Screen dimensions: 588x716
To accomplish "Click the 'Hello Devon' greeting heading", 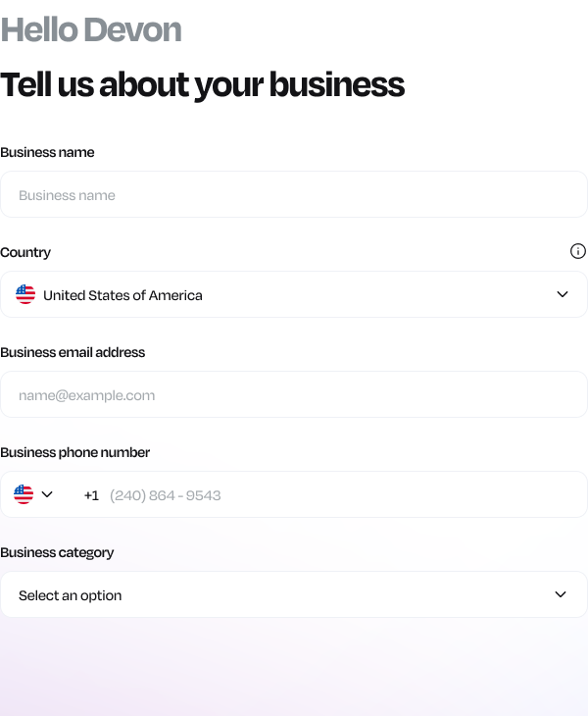I will 91,29.
